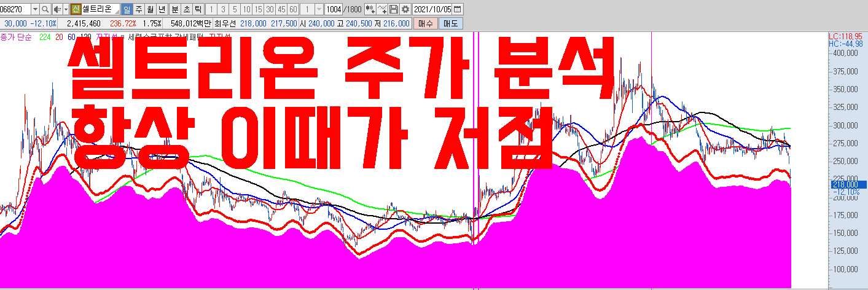
Task: Select the 1 interval button
Action: click(211, 9)
